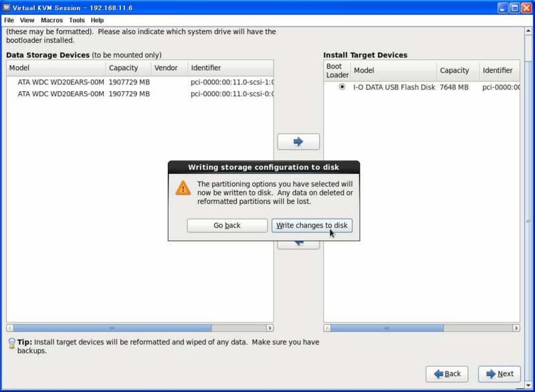Click target devices scrollbar left arrow

327,328
